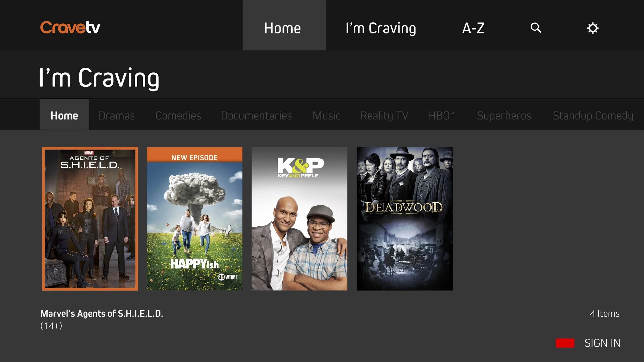
Task: Go to the A-Z navigation tab
Action: [x=473, y=28]
